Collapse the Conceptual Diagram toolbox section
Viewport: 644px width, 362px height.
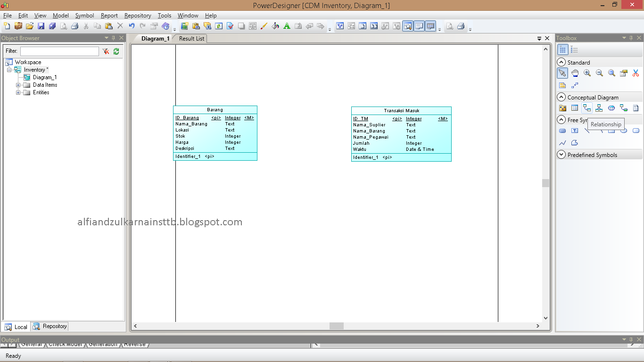(x=561, y=97)
